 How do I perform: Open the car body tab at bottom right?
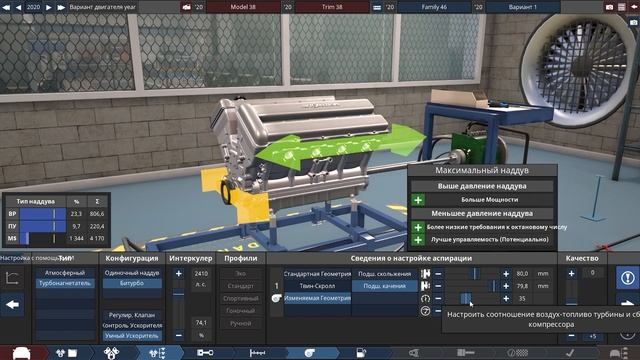coord(618,353)
